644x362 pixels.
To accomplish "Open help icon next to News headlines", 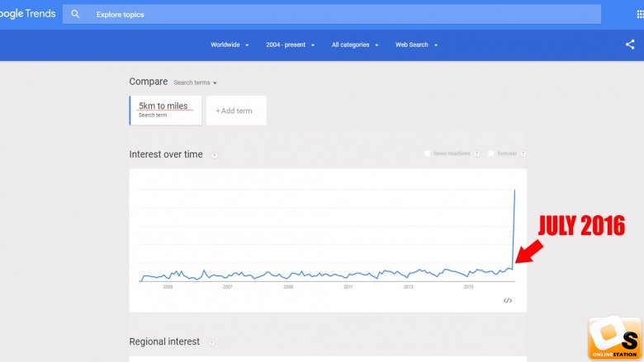I will click(x=477, y=153).
